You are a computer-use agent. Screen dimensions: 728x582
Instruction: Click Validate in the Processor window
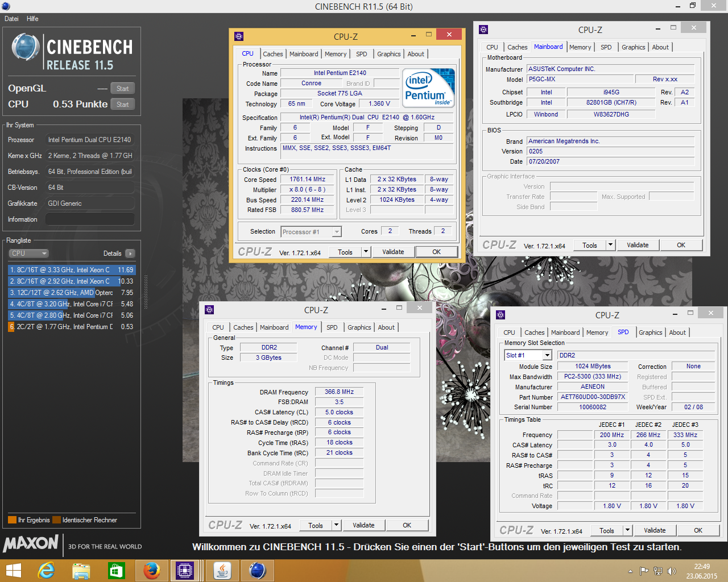click(x=393, y=252)
